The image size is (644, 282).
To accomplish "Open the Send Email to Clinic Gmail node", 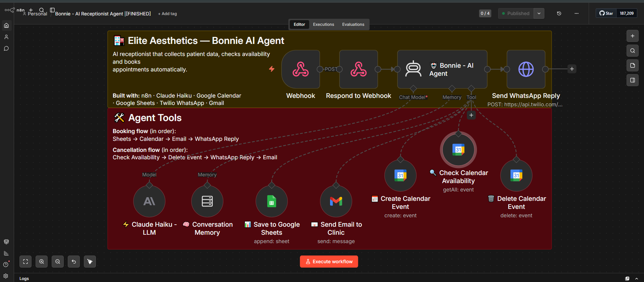I will [x=336, y=201].
